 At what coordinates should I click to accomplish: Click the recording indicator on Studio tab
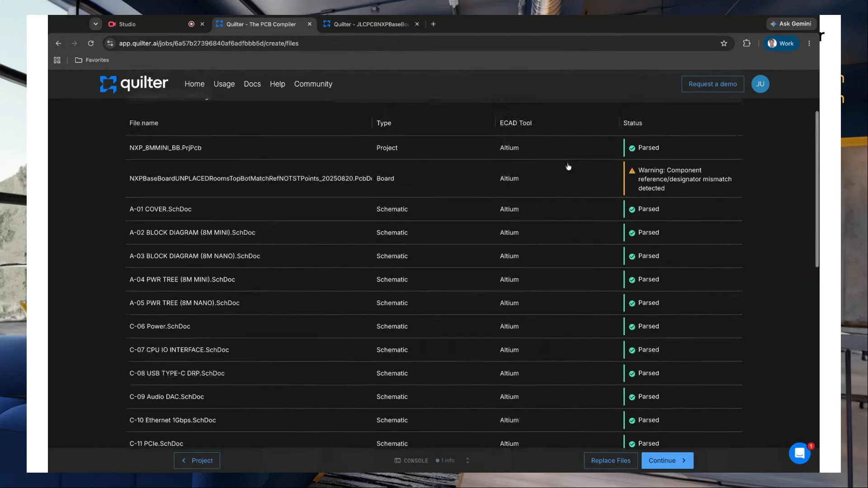click(x=191, y=24)
